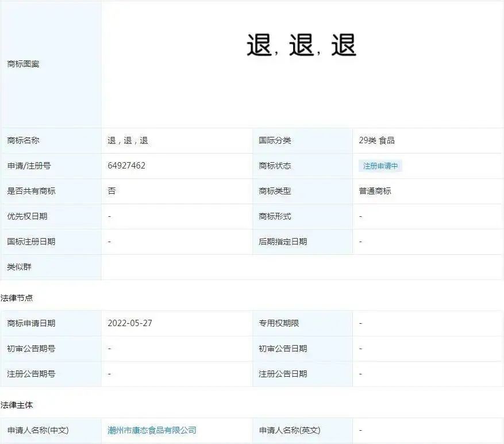Click the 专用权期限 label
The height and width of the screenshot is (444, 504).
pos(279,323)
